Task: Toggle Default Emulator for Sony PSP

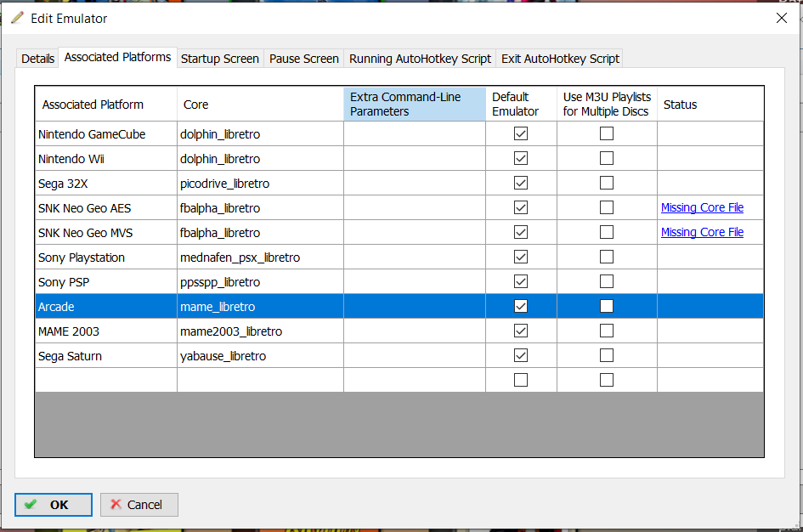Action: (x=521, y=281)
